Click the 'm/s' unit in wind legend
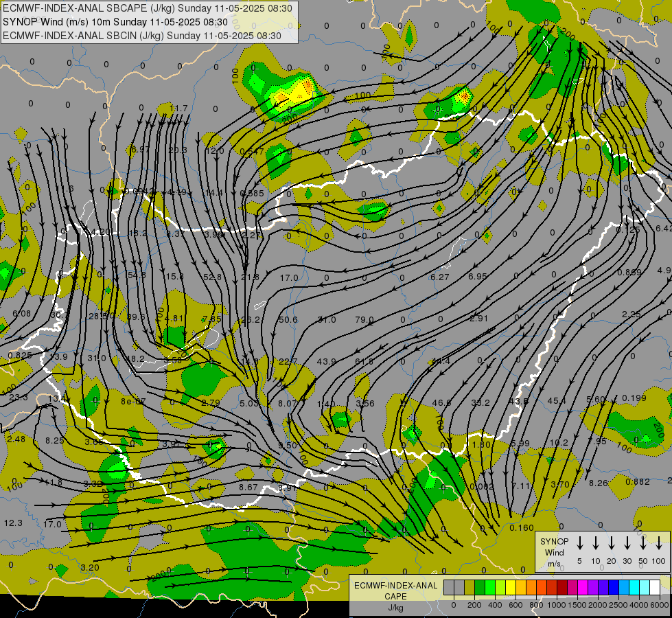The height and width of the screenshot is (618, 672). [x=554, y=564]
